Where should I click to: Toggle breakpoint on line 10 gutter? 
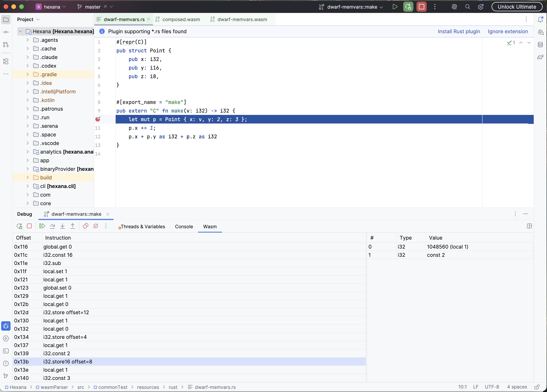tap(98, 119)
